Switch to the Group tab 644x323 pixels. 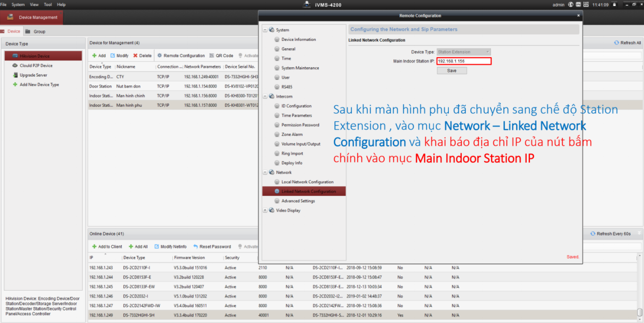tap(39, 31)
